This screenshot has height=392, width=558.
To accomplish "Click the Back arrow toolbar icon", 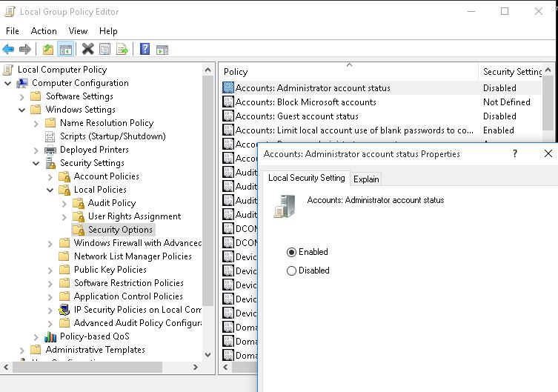I will [8, 50].
